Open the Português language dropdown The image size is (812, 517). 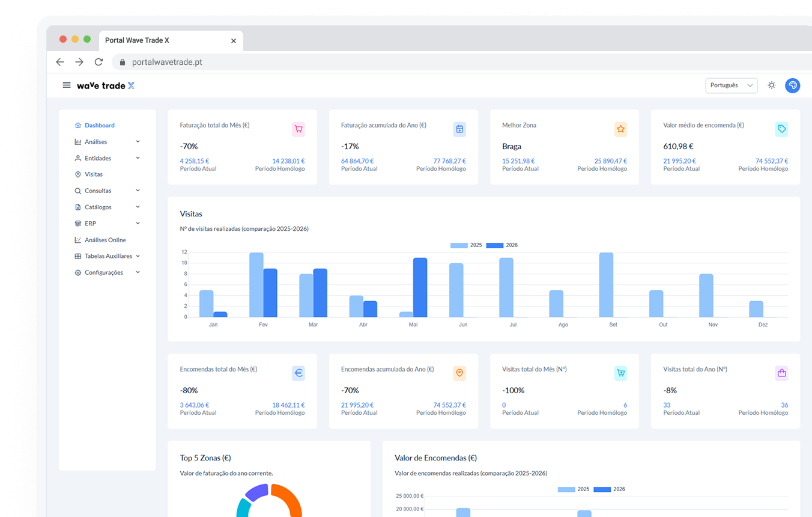pyautogui.click(x=732, y=85)
